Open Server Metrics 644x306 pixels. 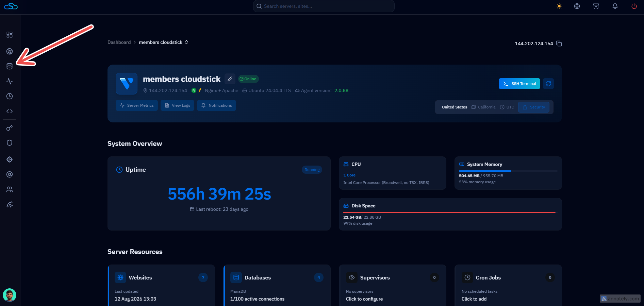137,105
